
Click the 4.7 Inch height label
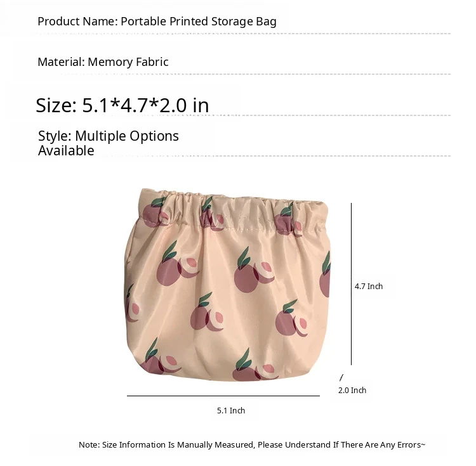[x=369, y=286]
